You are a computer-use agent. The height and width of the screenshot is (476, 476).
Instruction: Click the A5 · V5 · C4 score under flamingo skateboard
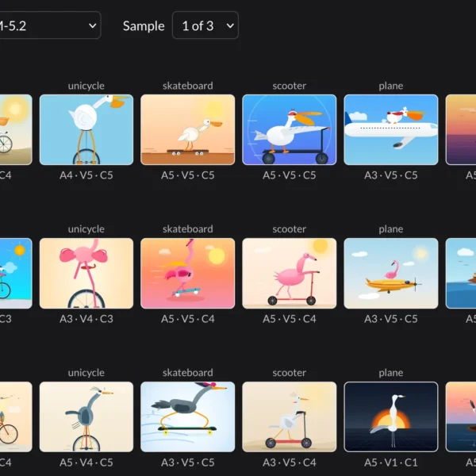(x=187, y=319)
